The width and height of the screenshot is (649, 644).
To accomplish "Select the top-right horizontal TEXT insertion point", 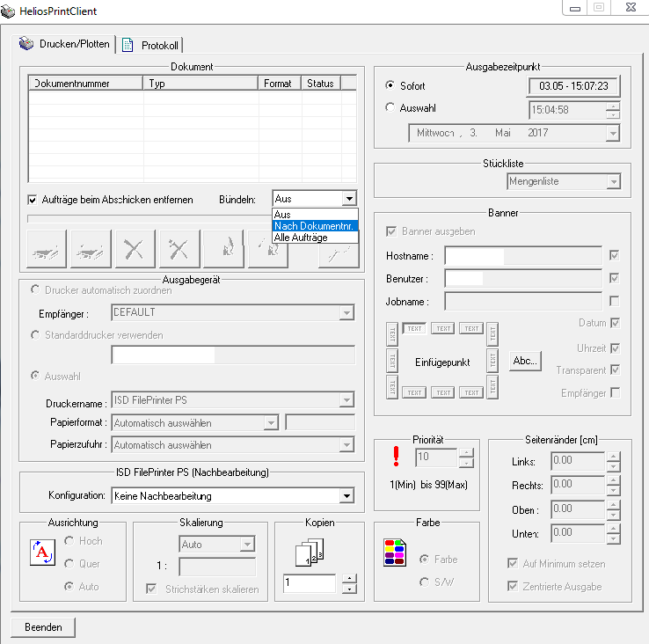I will (x=471, y=328).
